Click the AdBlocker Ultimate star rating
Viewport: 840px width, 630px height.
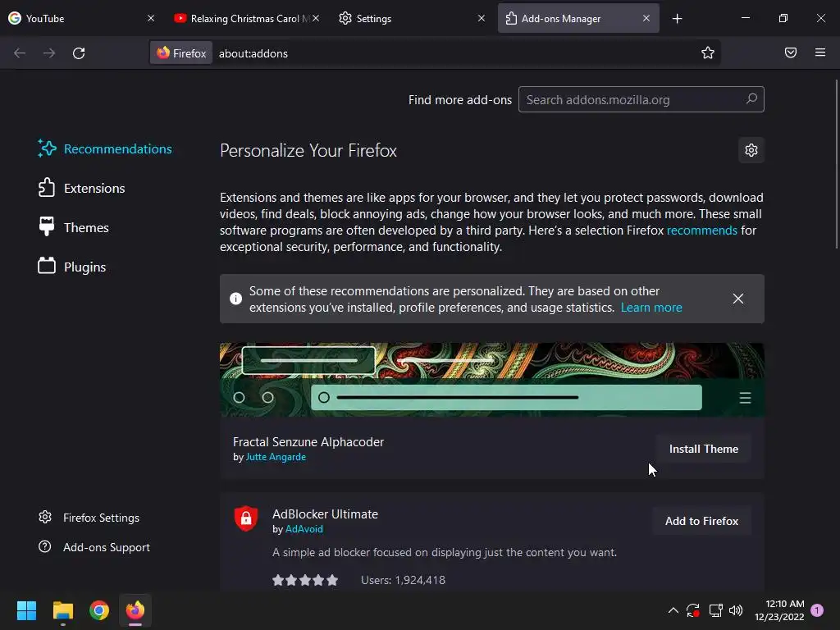pos(305,580)
